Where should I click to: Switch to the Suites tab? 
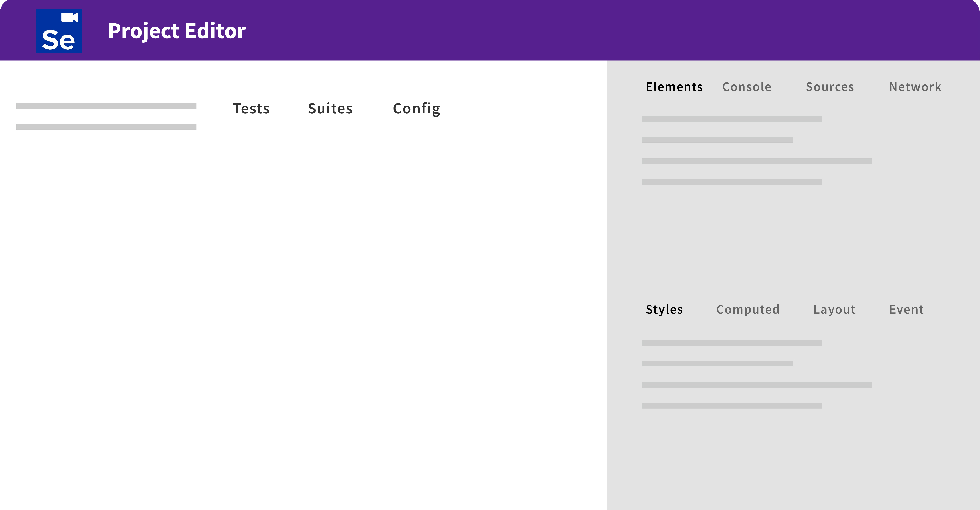pos(330,109)
